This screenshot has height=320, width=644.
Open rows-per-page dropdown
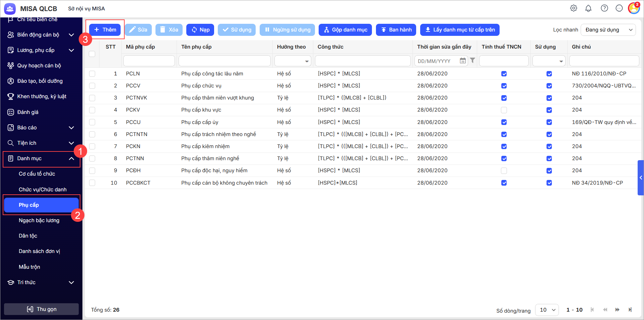pos(547,310)
